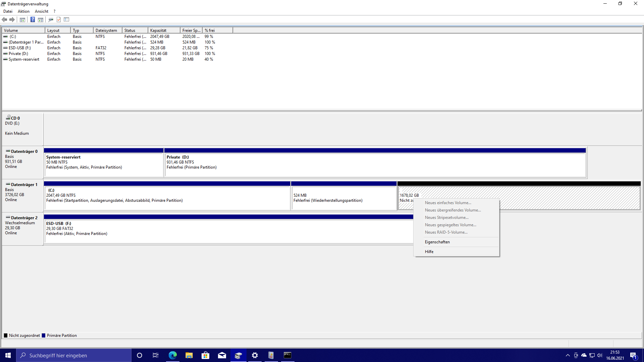Click the rescan disks magnifier icon
This screenshot has height=362, width=644.
pyautogui.click(x=51, y=20)
